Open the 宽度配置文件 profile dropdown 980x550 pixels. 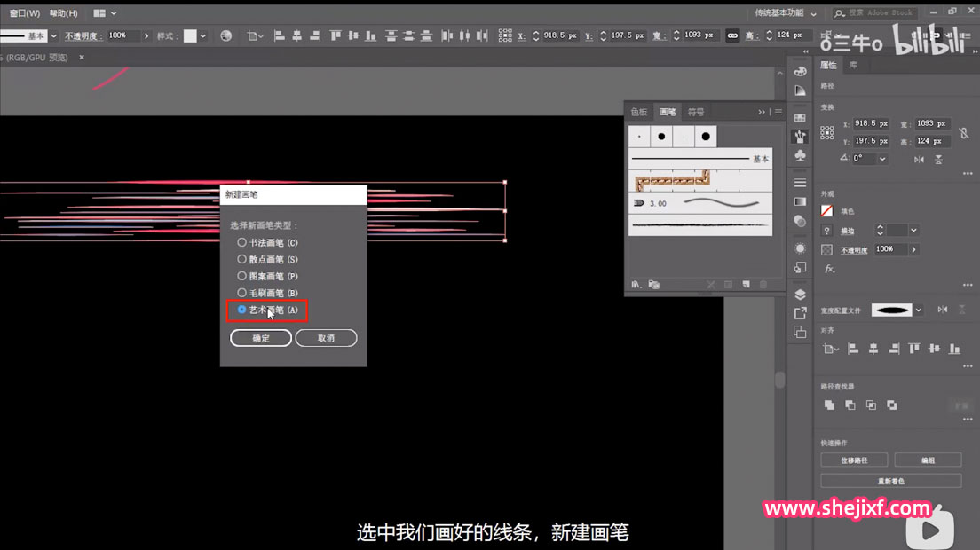click(x=918, y=310)
